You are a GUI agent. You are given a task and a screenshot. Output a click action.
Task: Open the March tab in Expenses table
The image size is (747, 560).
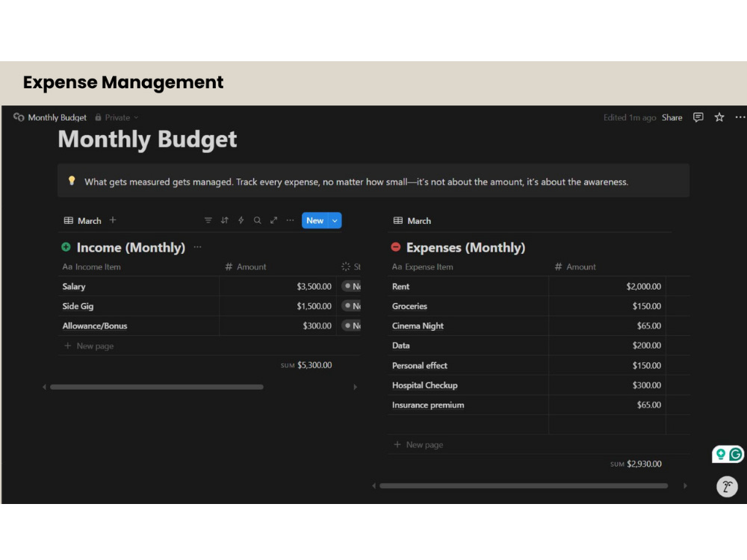point(412,220)
